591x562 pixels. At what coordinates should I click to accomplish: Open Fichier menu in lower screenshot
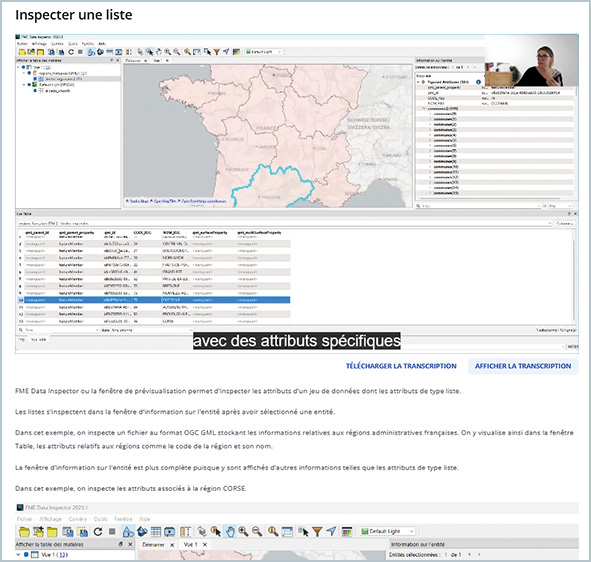[24, 519]
